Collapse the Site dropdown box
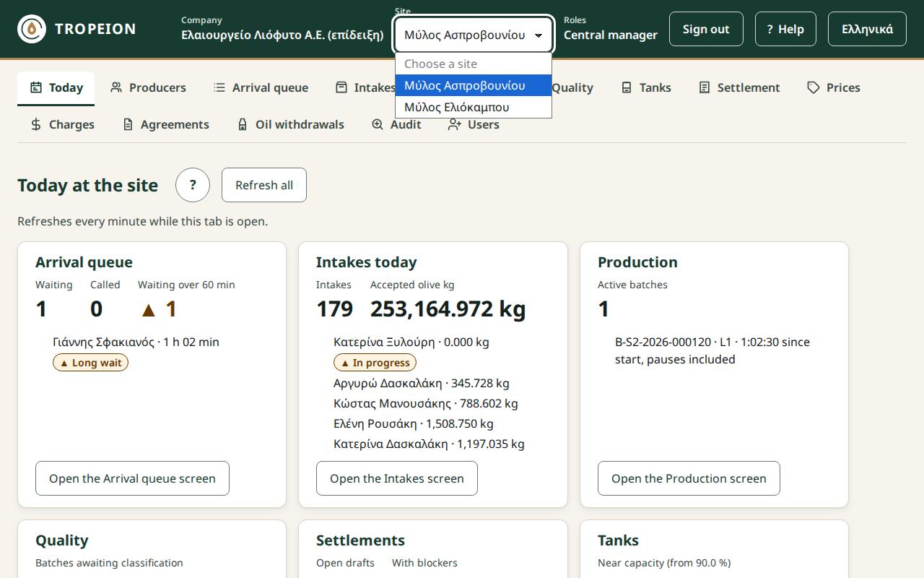Viewport: 924px width, 578px height. [474, 35]
